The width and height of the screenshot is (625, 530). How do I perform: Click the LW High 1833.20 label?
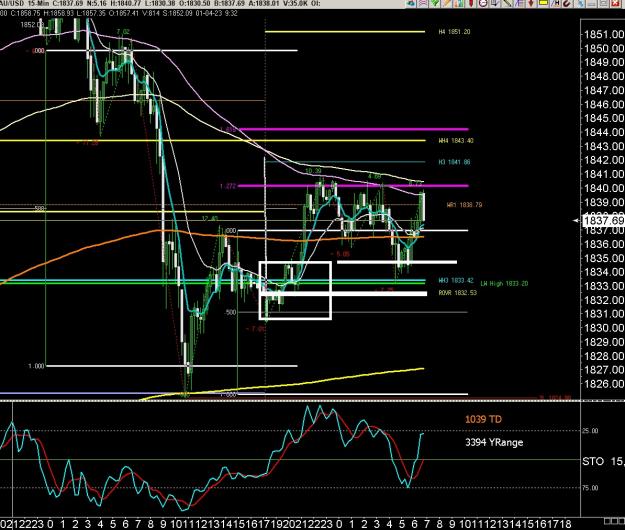point(504,284)
